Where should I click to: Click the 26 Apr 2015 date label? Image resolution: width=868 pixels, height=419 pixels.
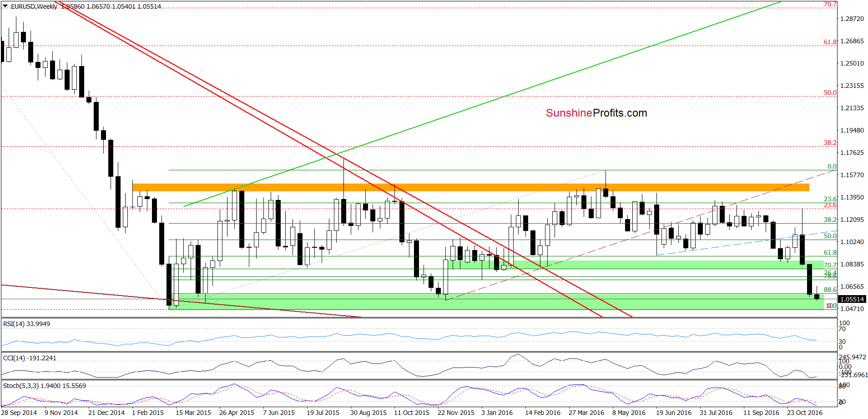237,413
